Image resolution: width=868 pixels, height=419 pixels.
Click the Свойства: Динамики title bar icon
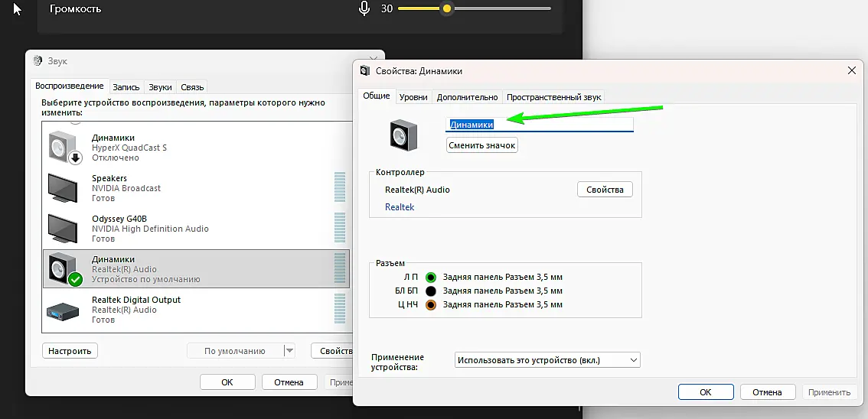point(365,71)
